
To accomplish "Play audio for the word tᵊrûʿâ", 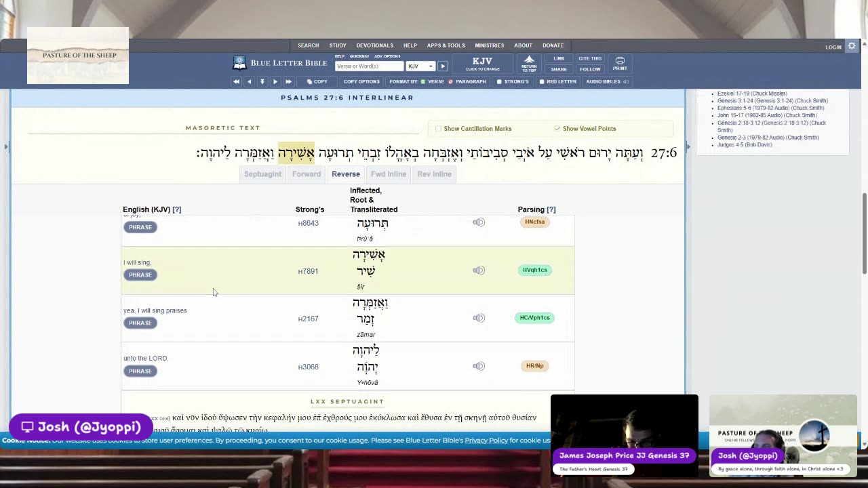I will click(x=479, y=222).
